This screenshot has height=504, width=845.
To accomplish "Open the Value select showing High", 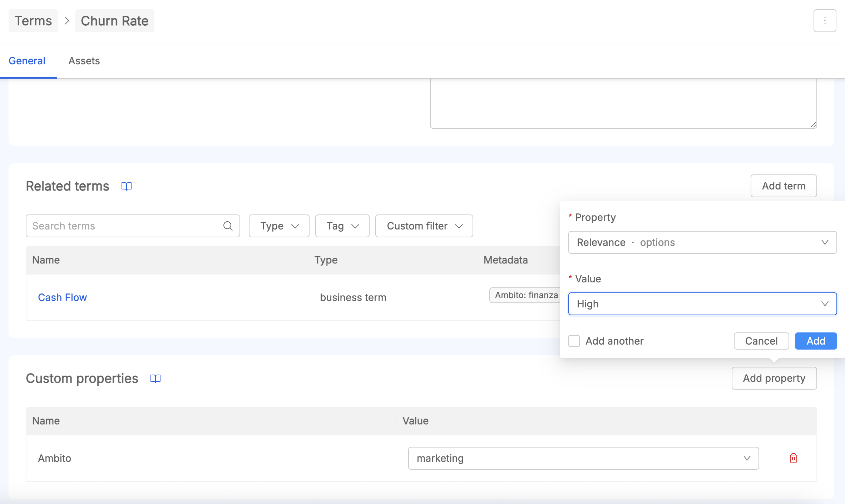I will (x=702, y=304).
